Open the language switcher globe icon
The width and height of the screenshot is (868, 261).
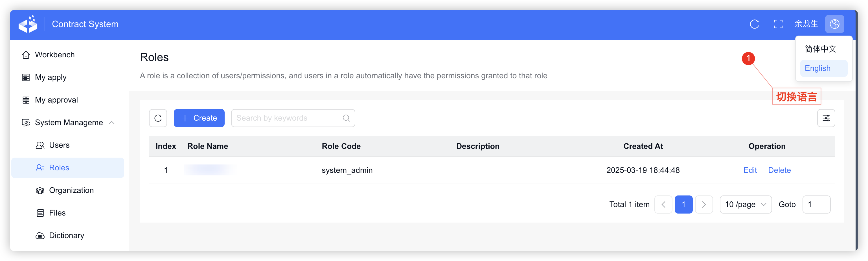point(834,24)
